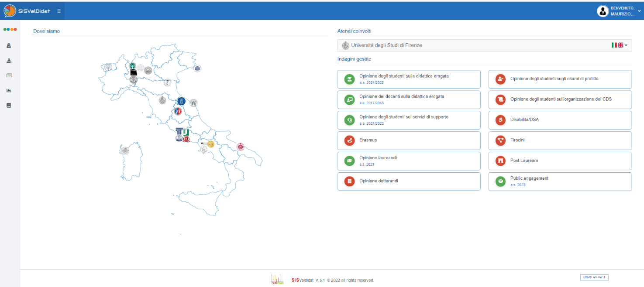Screen dimensions: 644x287
Task: Click green icon of Opinione dei docenti
Action: [x=349, y=99]
